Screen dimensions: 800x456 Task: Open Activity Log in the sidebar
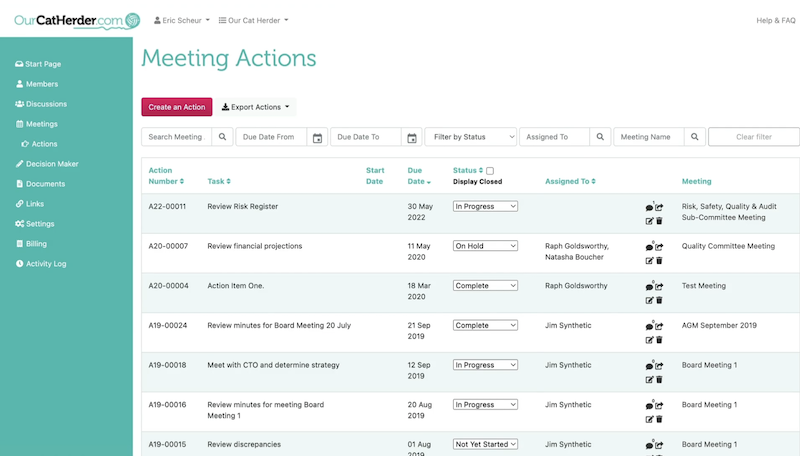click(x=41, y=264)
